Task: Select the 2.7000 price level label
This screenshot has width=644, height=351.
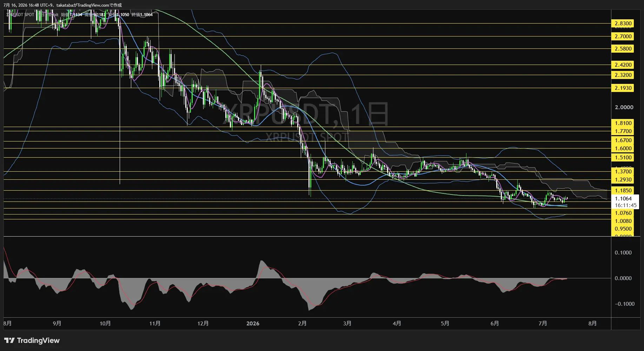Action: click(x=623, y=36)
